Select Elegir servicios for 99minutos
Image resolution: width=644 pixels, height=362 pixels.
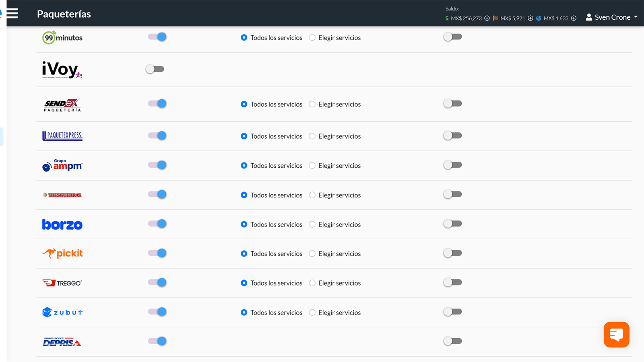pyautogui.click(x=312, y=37)
